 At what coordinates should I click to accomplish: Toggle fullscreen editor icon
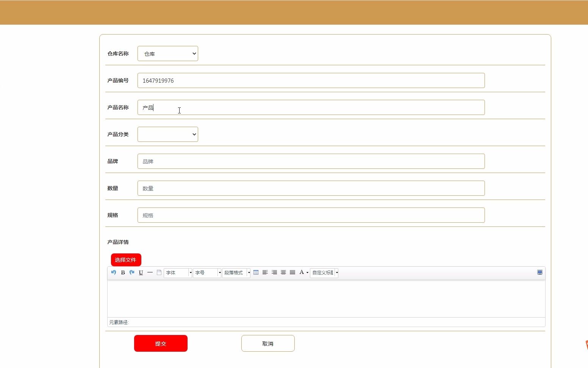point(540,272)
